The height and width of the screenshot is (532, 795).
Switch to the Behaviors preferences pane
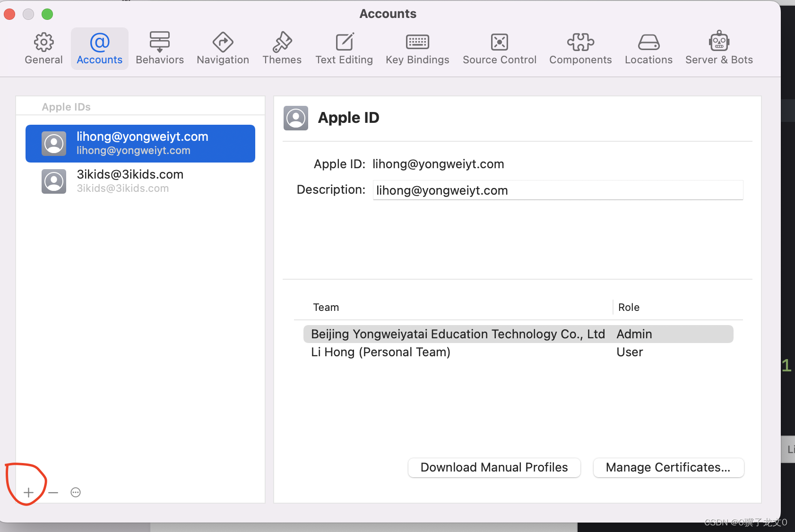[160, 47]
